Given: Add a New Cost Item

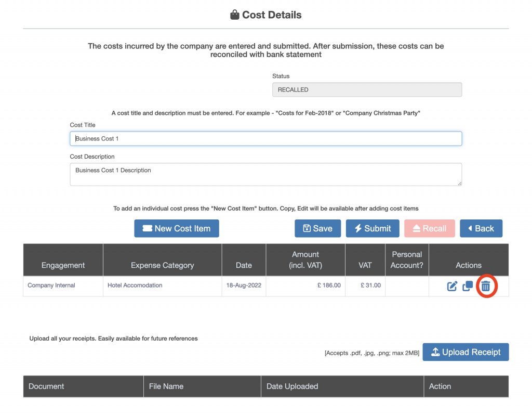Looking at the screenshot, I should tap(177, 228).
